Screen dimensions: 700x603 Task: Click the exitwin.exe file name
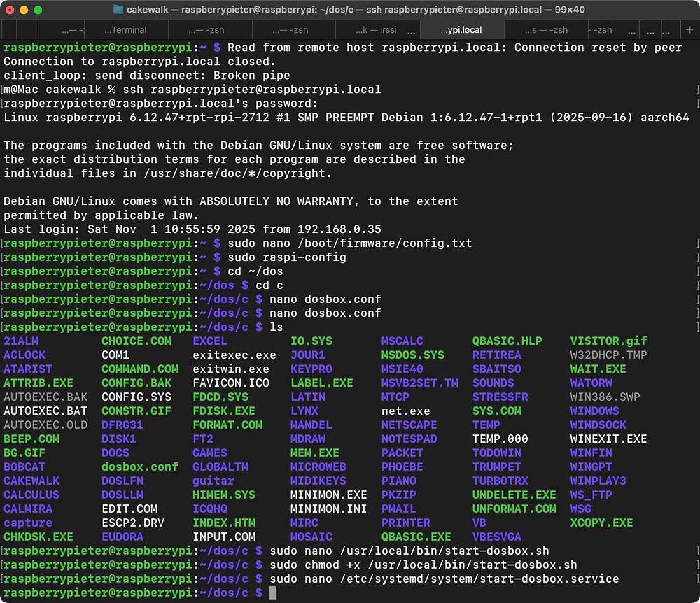[x=231, y=369]
